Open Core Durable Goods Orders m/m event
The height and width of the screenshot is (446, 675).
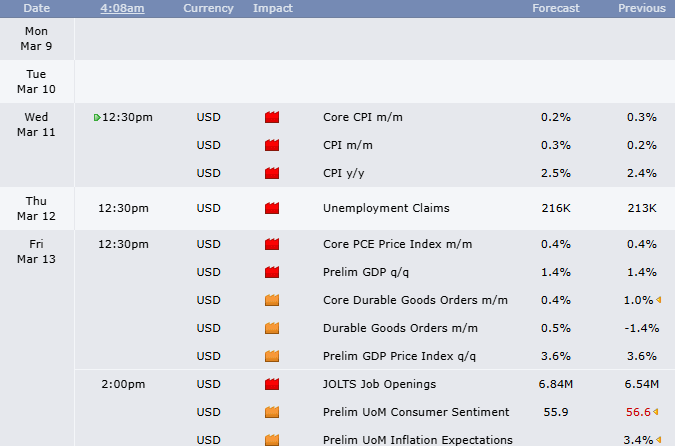pos(415,300)
